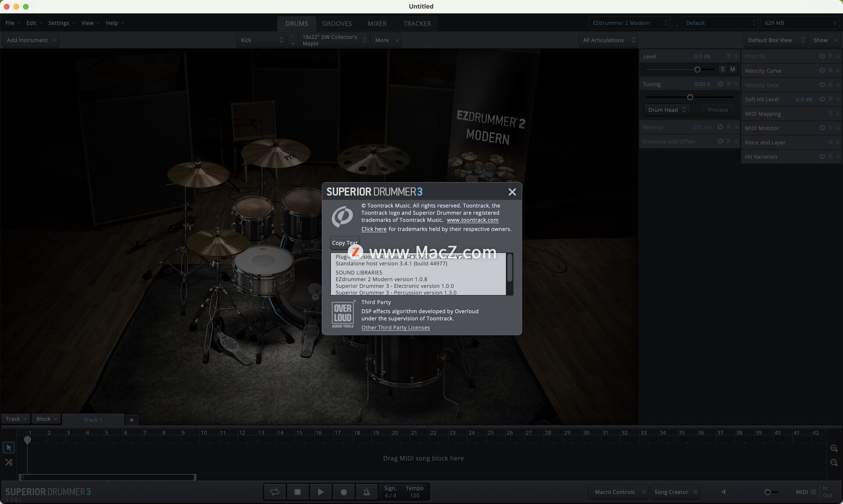Adjust the Tuning slider handle

(x=690, y=97)
